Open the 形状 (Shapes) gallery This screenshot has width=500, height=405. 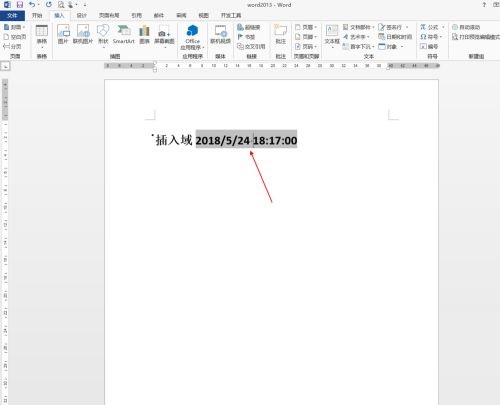pos(103,36)
